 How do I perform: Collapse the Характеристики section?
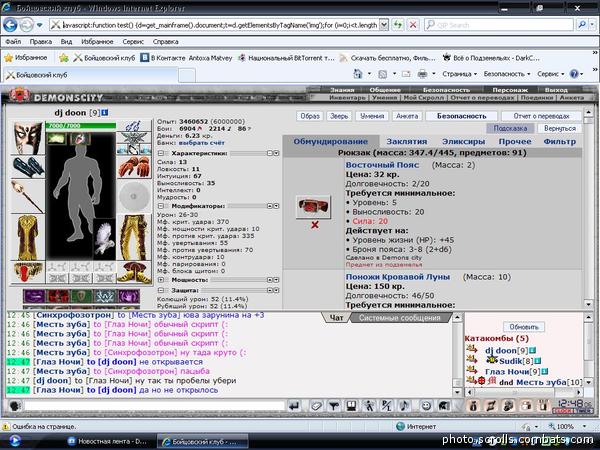[x=161, y=153]
